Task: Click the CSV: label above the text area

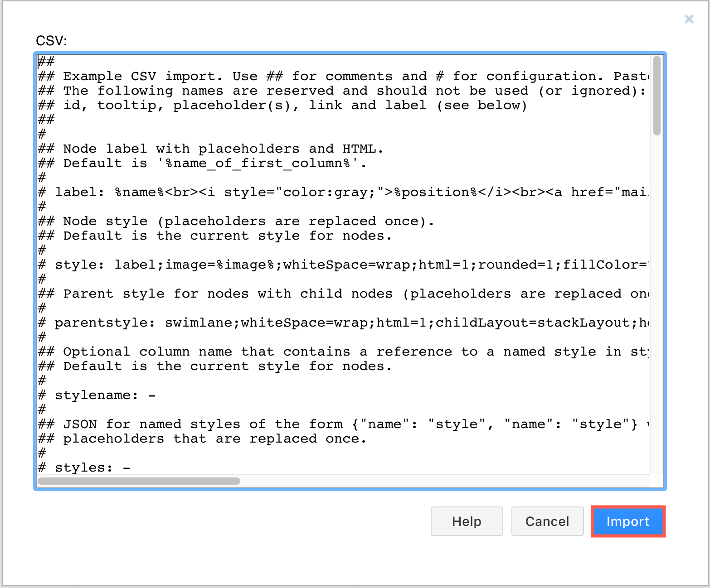Action: pos(51,40)
